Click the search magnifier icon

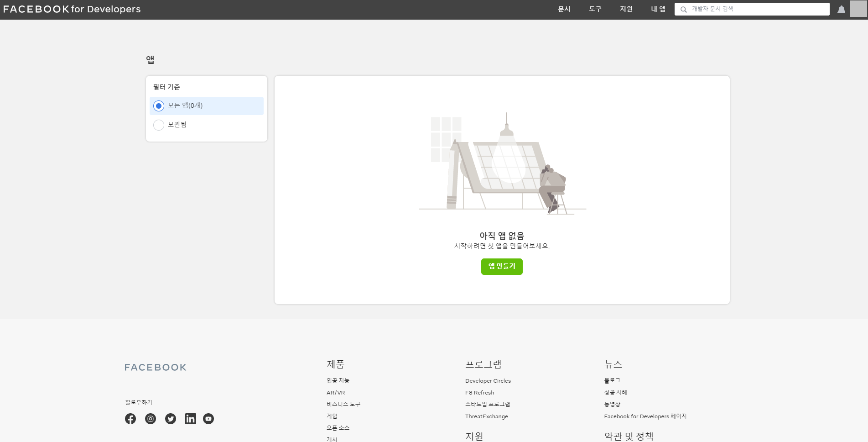click(683, 9)
